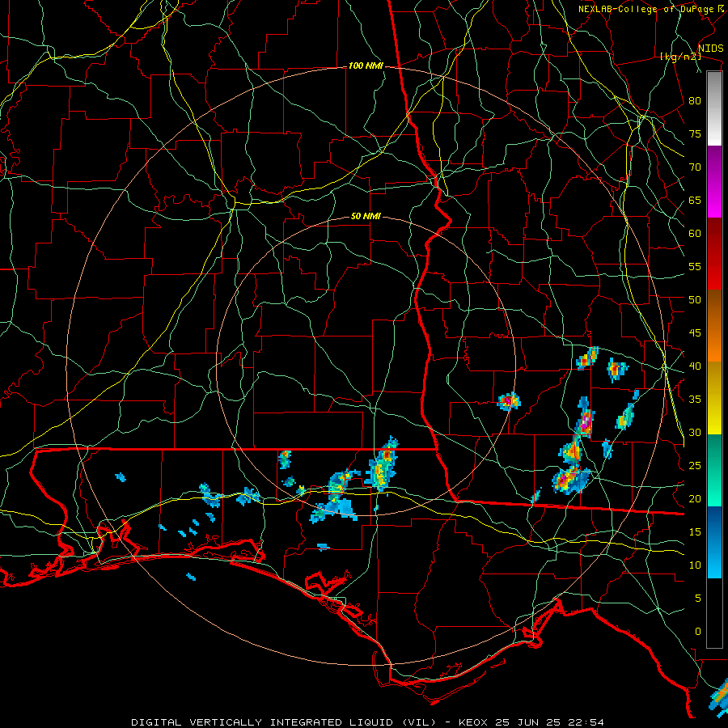The width and height of the screenshot is (728, 728).
Task: Click the white-gray segment of the color bar
Action: [x=714, y=108]
